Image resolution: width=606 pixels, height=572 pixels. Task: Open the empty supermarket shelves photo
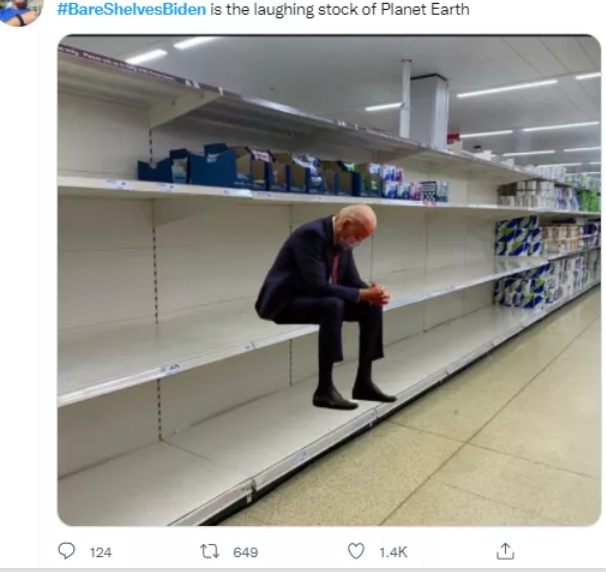[x=329, y=280]
